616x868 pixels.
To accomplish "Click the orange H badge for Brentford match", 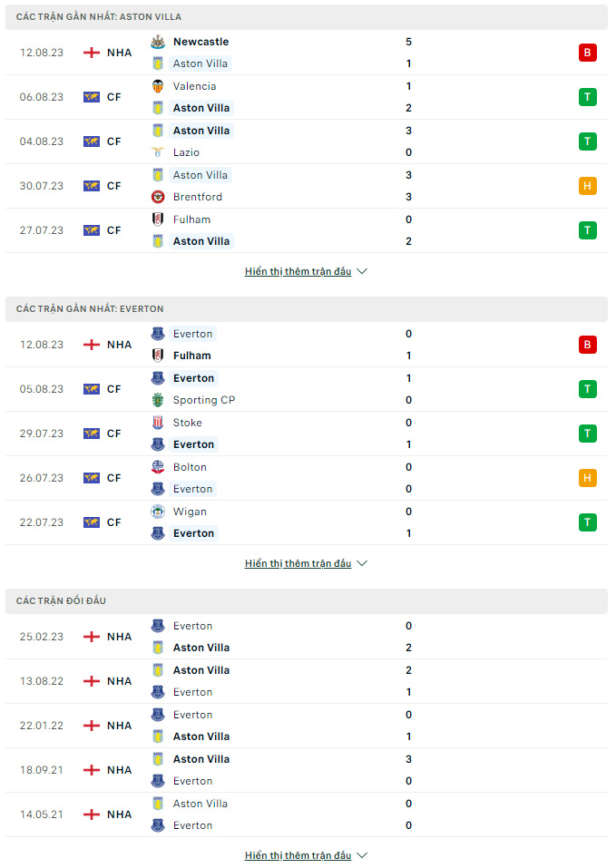I will click(587, 186).
